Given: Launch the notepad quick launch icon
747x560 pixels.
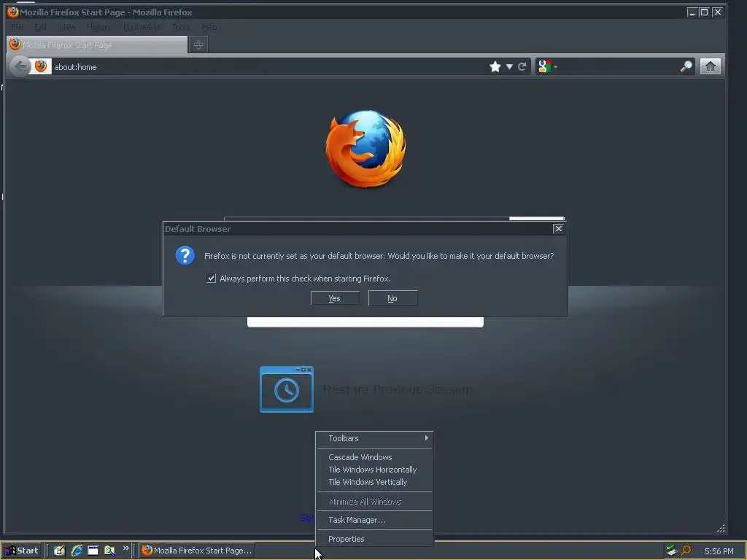Looking at the screenshot, I should 59,551.
